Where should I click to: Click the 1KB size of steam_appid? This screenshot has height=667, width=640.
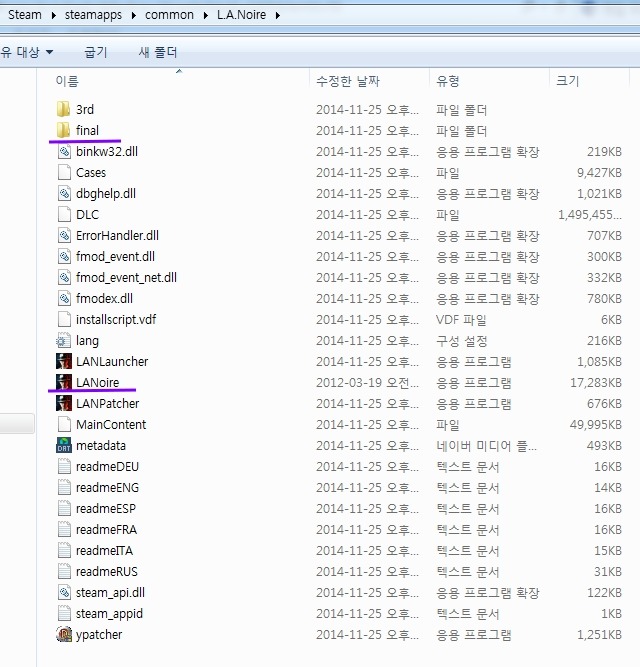[611, 613]
